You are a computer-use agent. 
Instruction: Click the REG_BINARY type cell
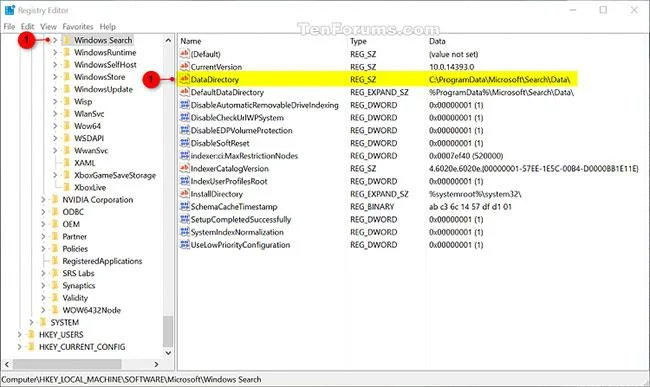point(372,206)
